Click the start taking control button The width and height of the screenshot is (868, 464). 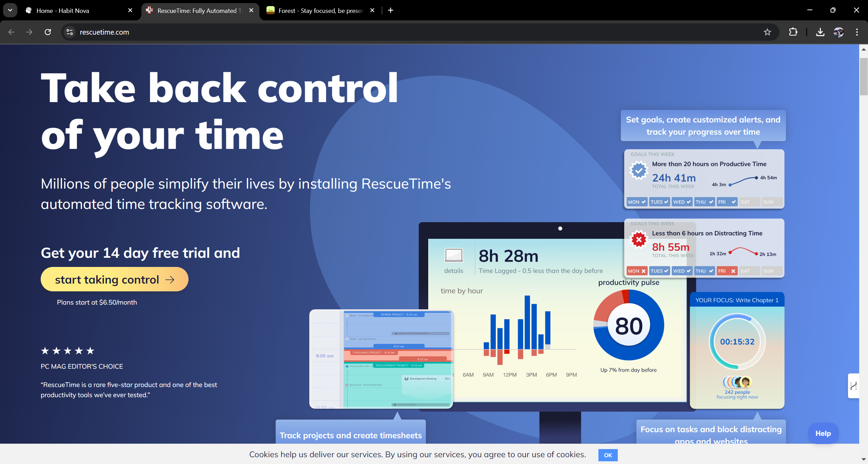[115, 279]
